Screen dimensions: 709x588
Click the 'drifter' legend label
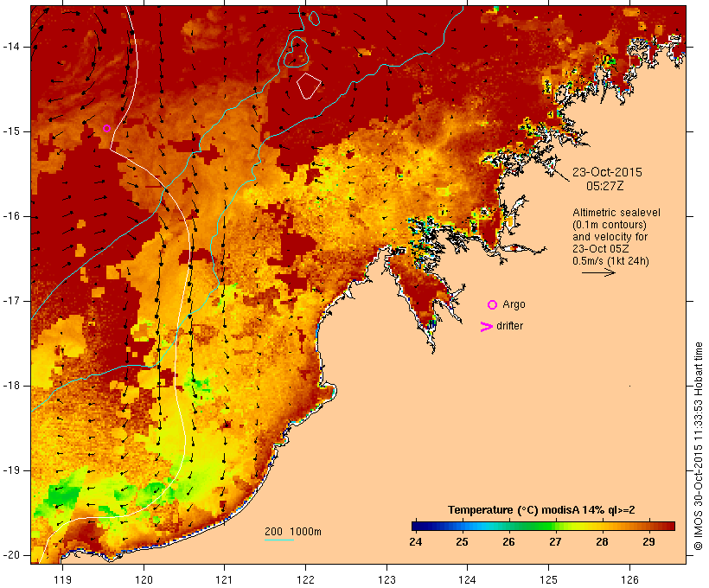pyautogui.click(x=509, y=326)
